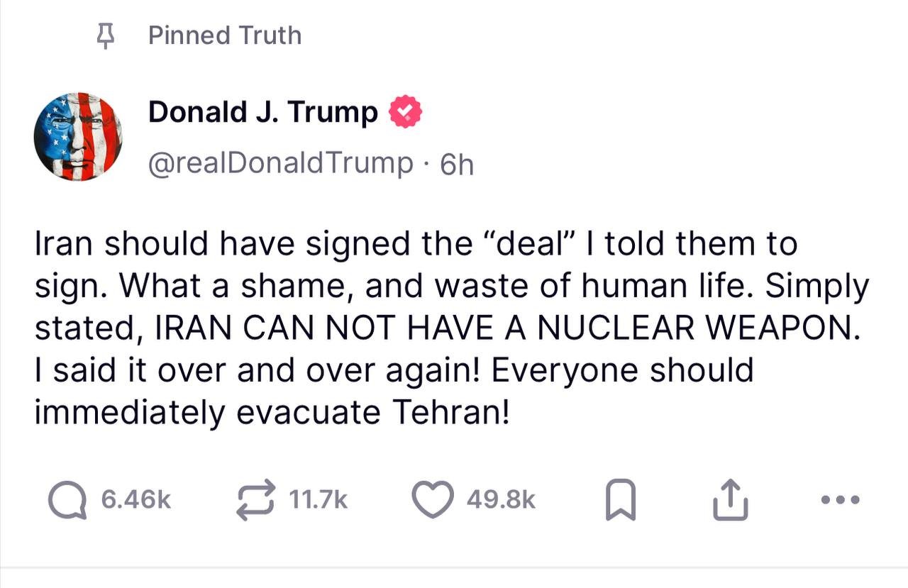Click the post text about Iran

[451, 328]
